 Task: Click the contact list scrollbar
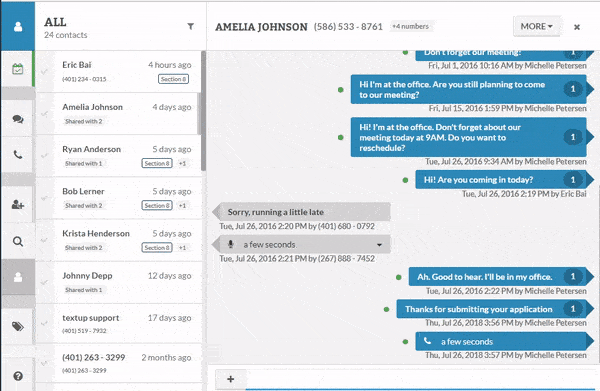point(203,111)
